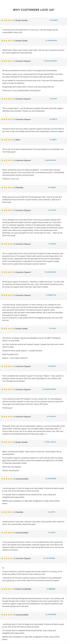
Task: Click the fifth star on baztanet's review
Action: point(11,19)
